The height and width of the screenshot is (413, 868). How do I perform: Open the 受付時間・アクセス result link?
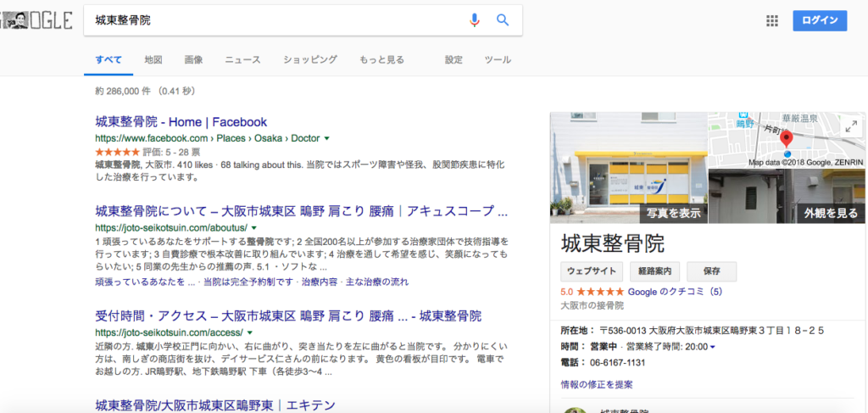tap(288, 316)
